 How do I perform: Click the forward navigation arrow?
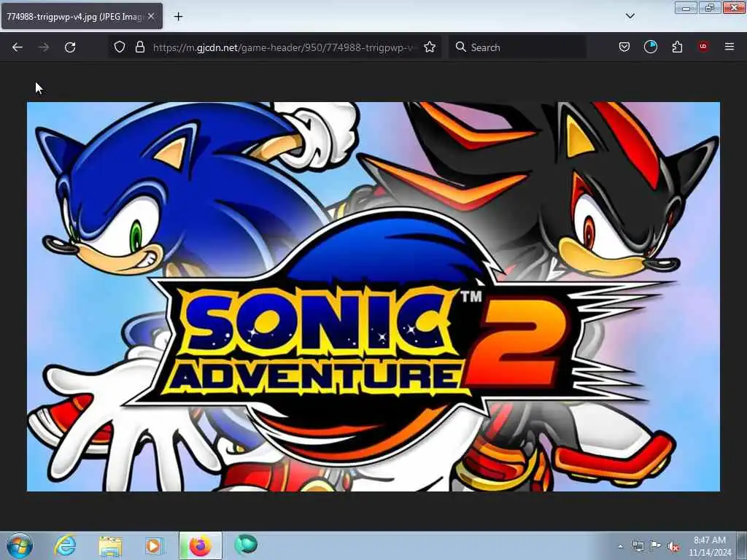point(44,47)
